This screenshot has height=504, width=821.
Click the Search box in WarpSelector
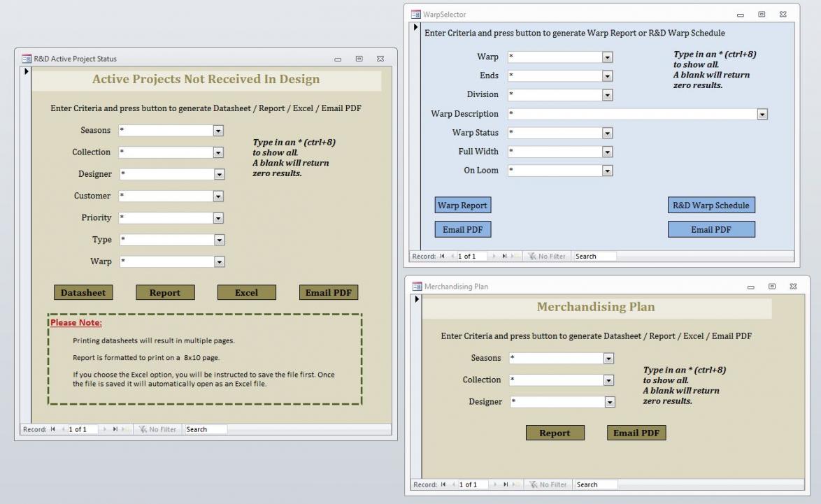[x=595, y=257]
